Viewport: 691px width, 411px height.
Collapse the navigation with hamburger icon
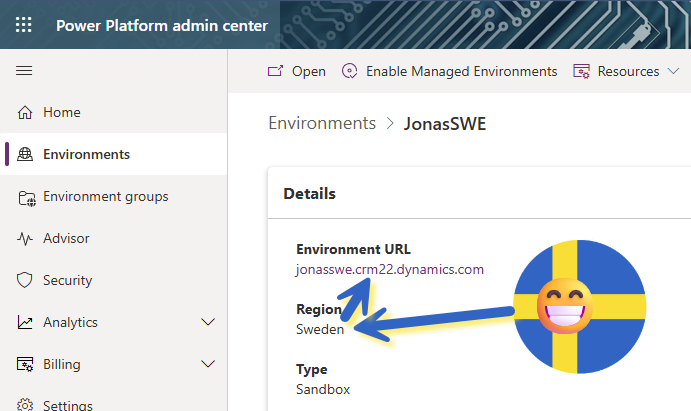[24, 70]
